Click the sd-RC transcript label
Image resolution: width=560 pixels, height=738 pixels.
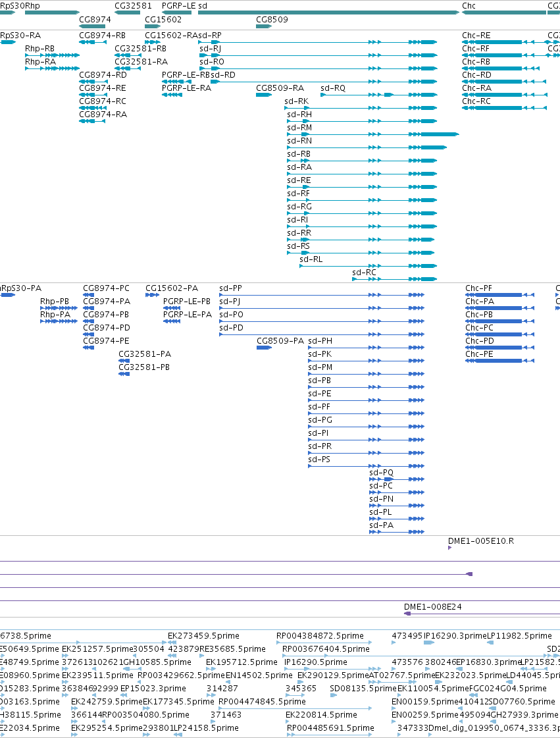[x=365, y=273]
